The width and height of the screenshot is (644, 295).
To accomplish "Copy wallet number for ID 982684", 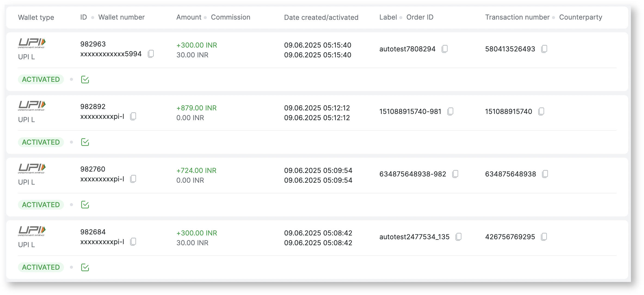I will pos(133,242).
